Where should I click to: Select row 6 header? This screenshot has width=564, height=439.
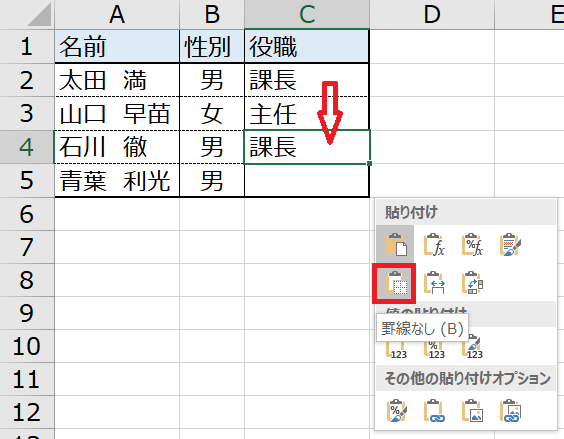(27, 214)
